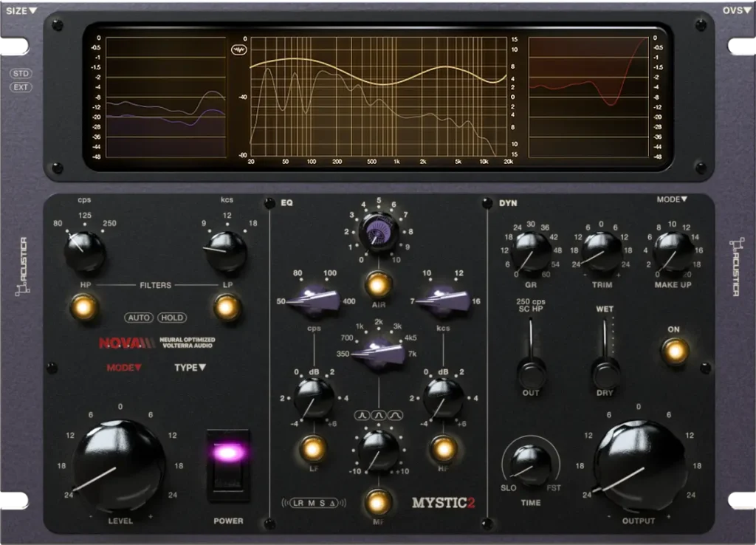756x545 pixels.
Task: Click the large OUTPUT knob
Action: coord(639,467)
